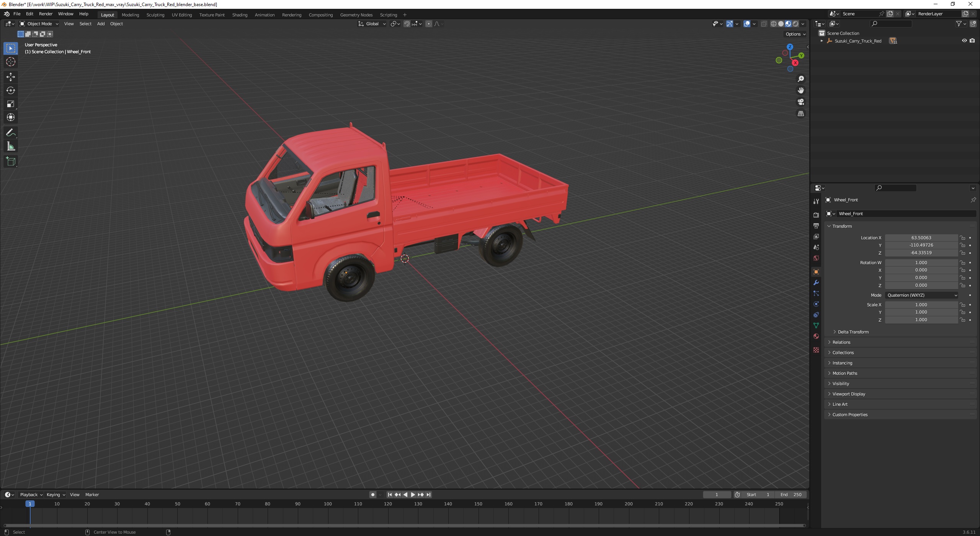The image size is (980, 536).
Task: Open the timeline Marker menu
Action: (x=92, y=495)
